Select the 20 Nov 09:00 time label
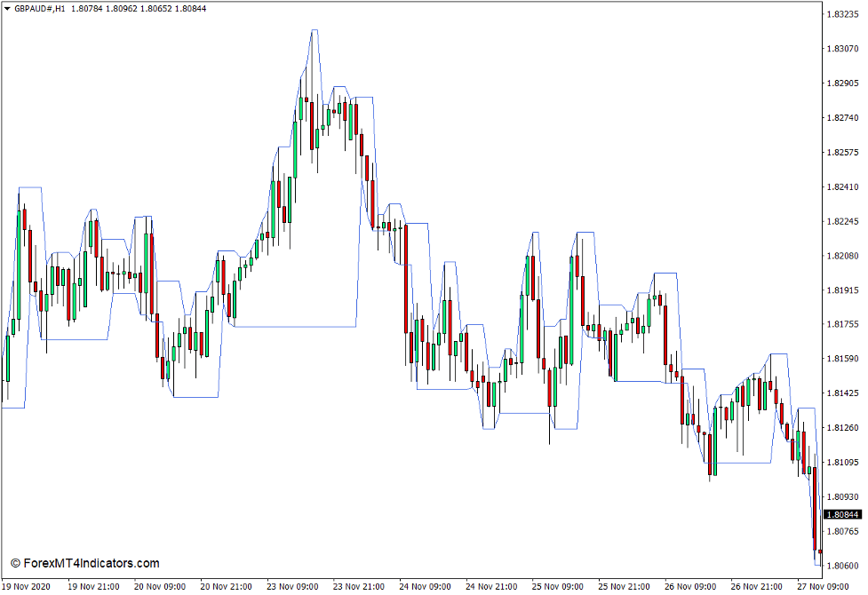 [159, 586]
